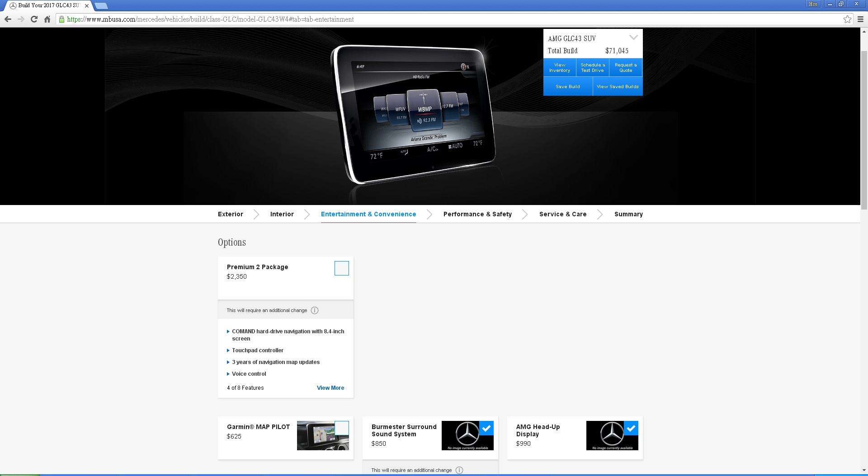Click info icon under Premium 2 Package

pyautogui.click(x=315, y=310)
